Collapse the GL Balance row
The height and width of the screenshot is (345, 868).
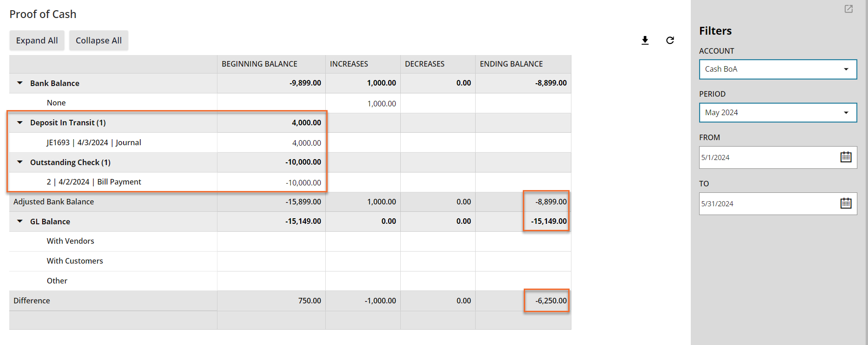pos(20,222)
